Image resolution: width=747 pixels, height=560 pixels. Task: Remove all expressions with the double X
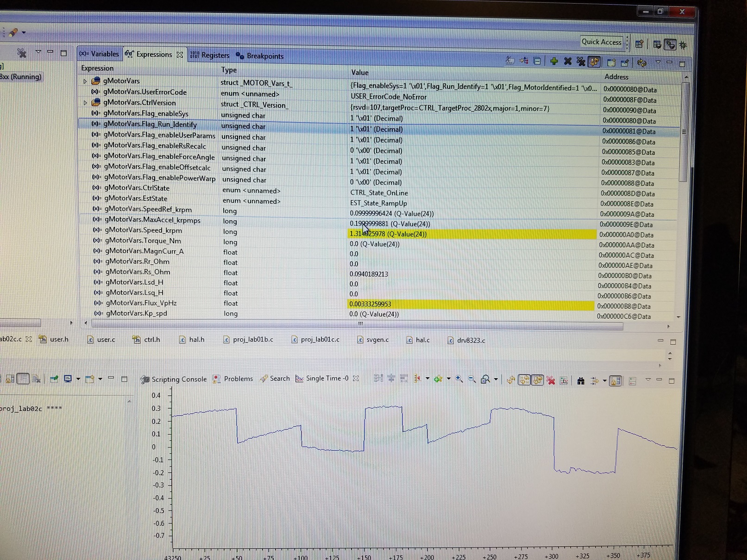tap(581, 62)
